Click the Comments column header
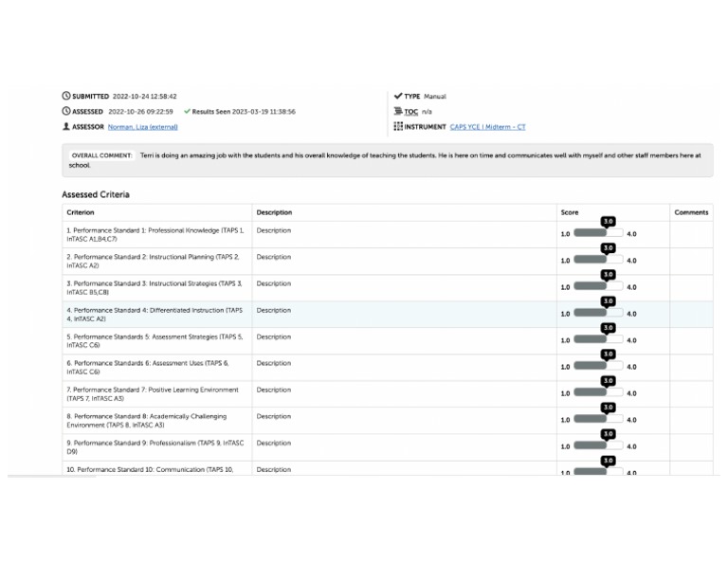Image resolution: width=728 pixels, height=563 pixels. pyautogui.click(x=691, y=212)
